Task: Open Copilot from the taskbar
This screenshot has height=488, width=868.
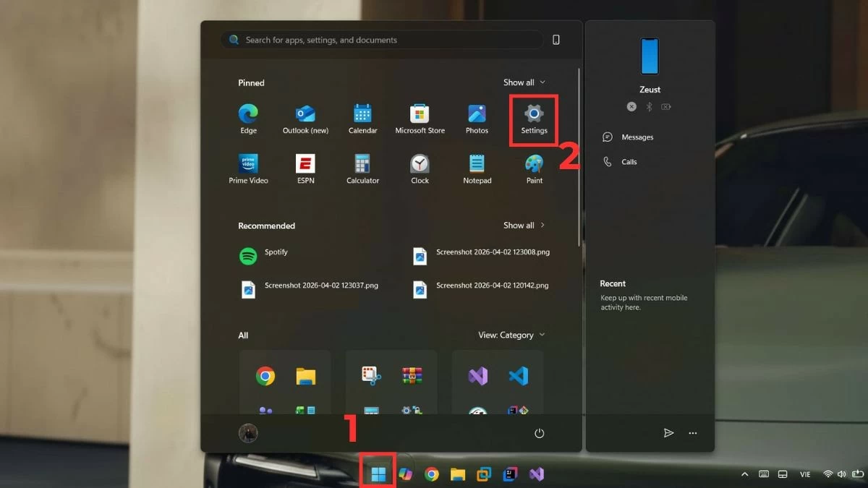Action: 405,474
